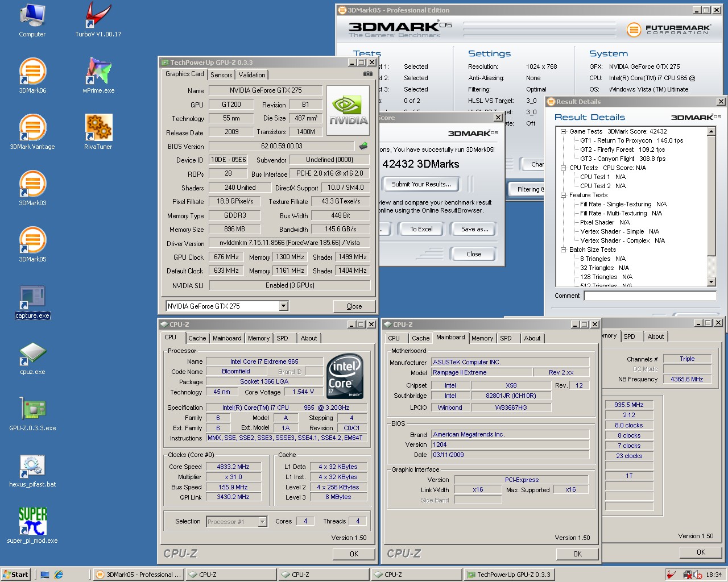The width and height of the screenshot is (728, 582).
Task: Open Internet Explorer from quick launch
Action: [x=58, y=575]
